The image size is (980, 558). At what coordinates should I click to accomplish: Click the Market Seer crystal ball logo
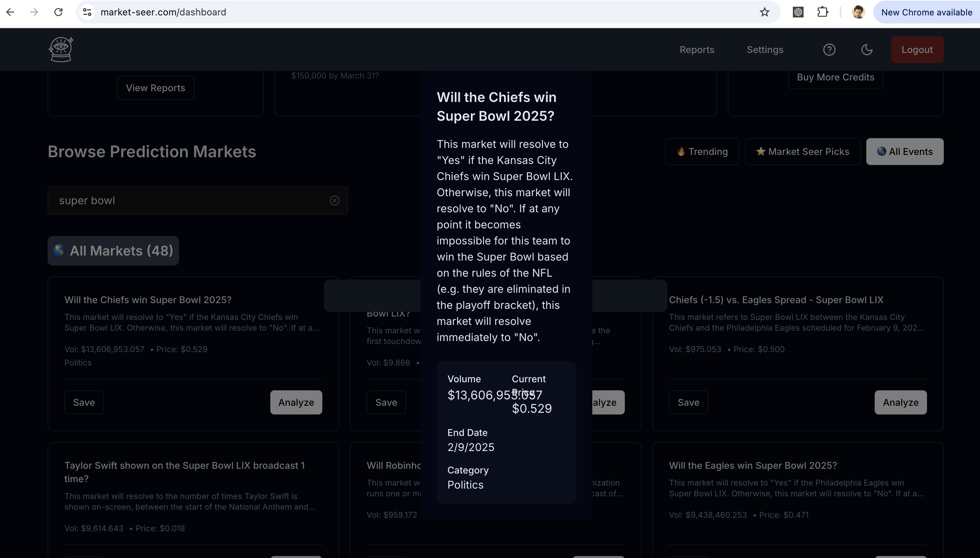tap(61, 49)
